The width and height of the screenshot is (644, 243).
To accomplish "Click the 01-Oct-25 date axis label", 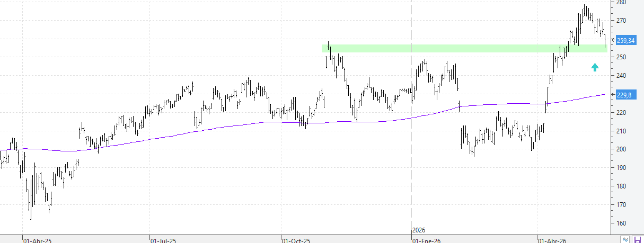I will 296,240.
